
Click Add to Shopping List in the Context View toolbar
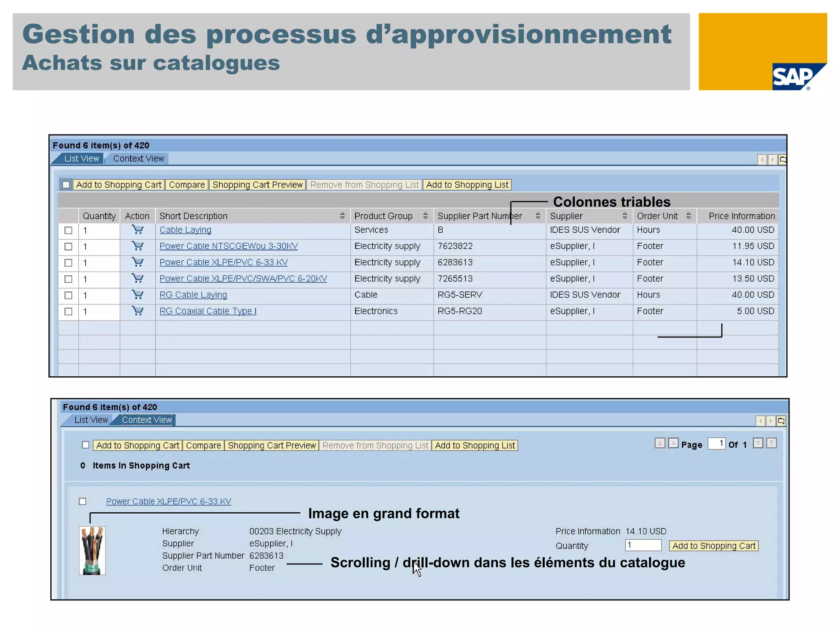point(475,446)
